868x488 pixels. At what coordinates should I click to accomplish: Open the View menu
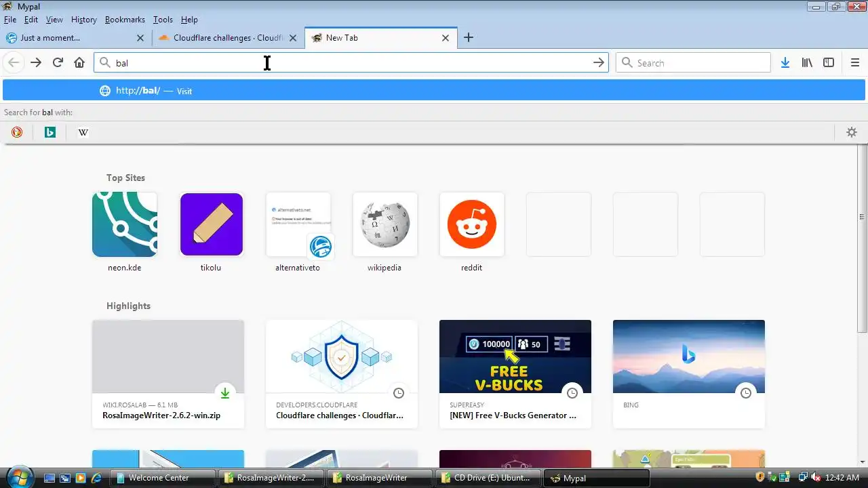(x=54, y=20)
